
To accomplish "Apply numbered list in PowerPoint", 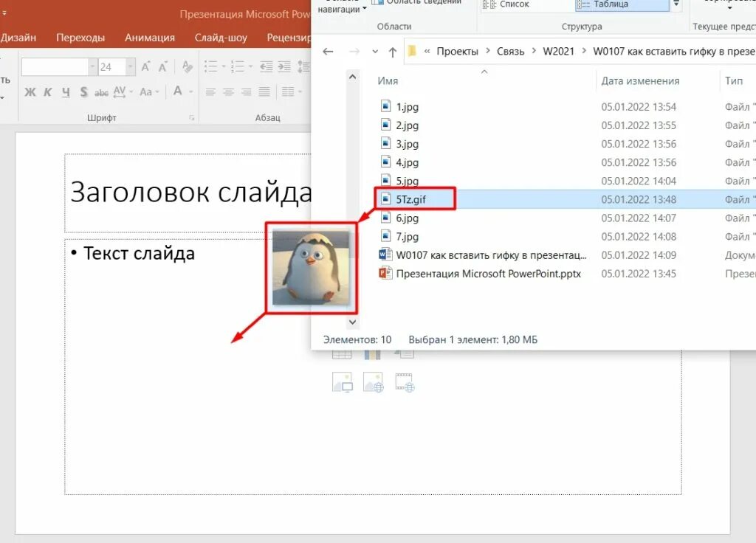I will point(237,66).
